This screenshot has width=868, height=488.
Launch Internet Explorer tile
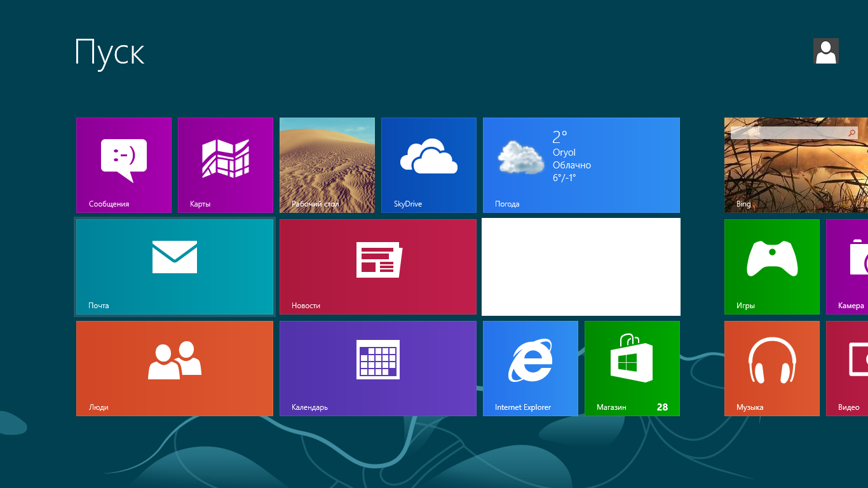[x=531, y=369]
